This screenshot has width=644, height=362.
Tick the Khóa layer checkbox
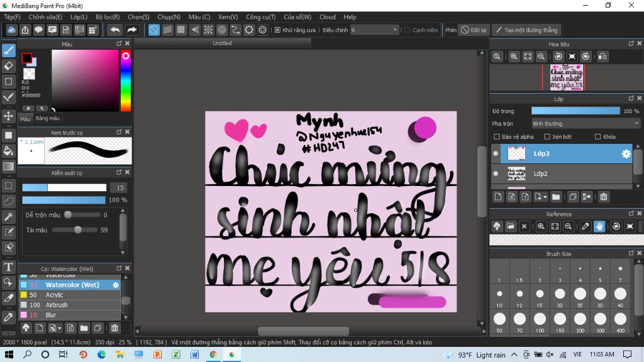tap(598, 136)
